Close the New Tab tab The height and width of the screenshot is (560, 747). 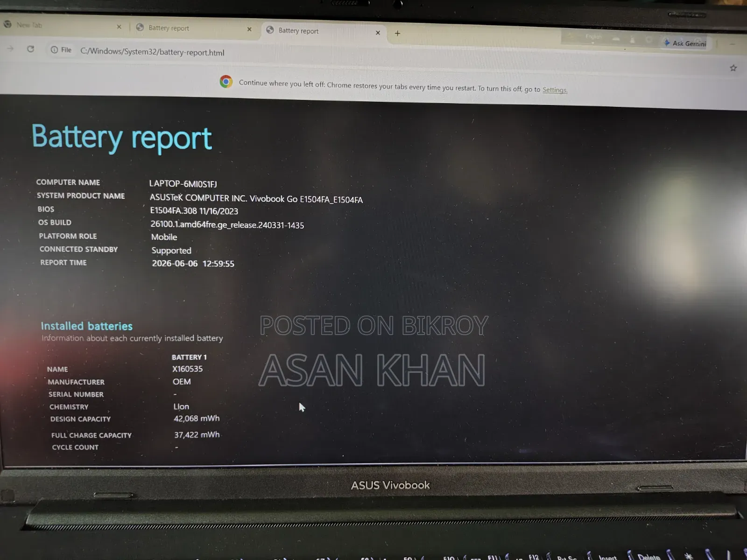pos(119,27)
